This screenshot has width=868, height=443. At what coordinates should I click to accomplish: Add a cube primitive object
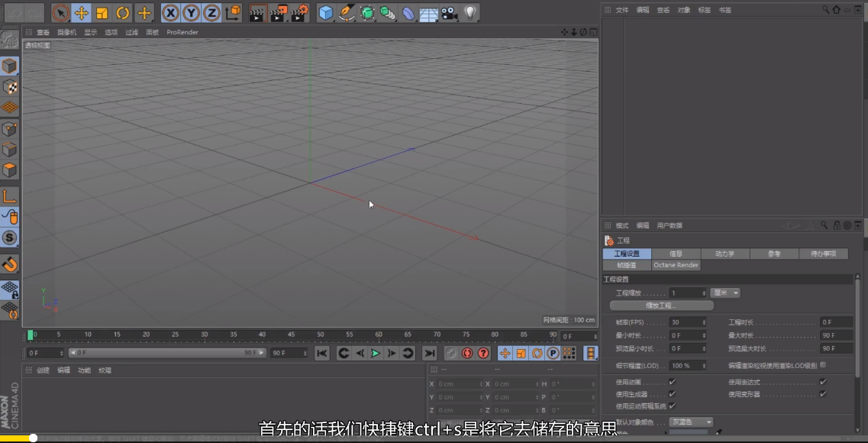pyautogui.click(x=326, y=12)
